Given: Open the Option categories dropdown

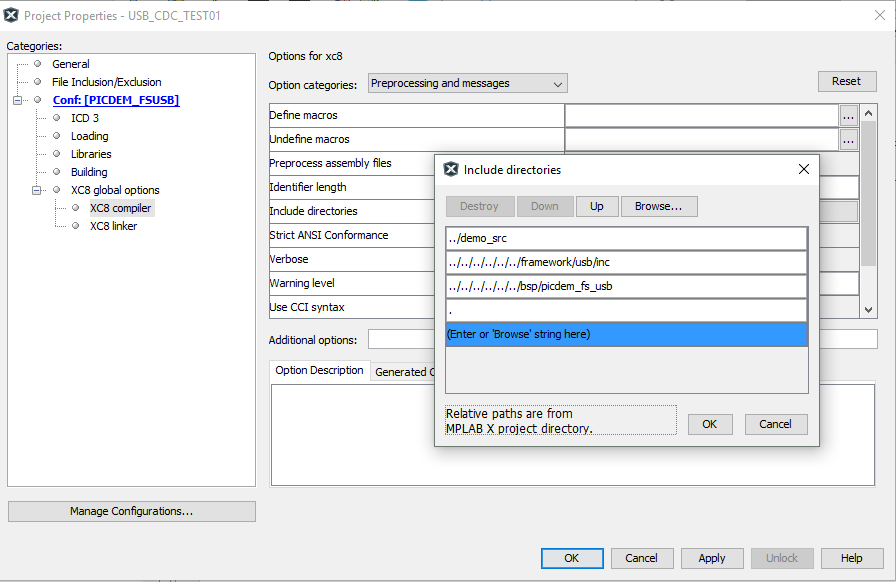Looking at the screenshot, I should (467, 83).
